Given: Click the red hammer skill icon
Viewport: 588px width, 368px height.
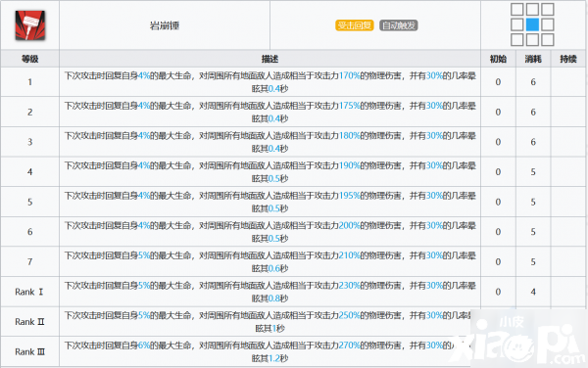Looking at the screenshot, I should pyautogui.click(x=30, y=25).
